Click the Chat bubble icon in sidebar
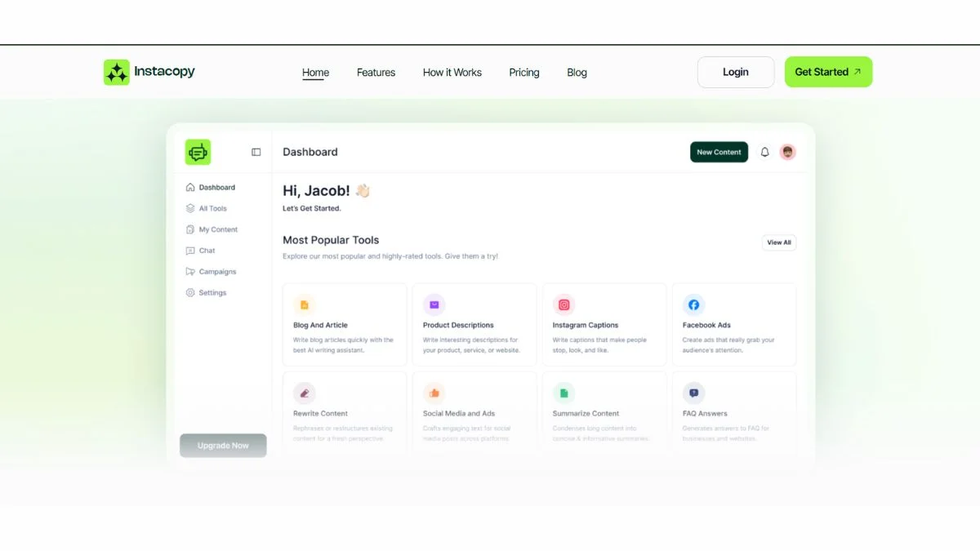The width and height of the screenshot is (980, 551). click(x=190, y=251)
